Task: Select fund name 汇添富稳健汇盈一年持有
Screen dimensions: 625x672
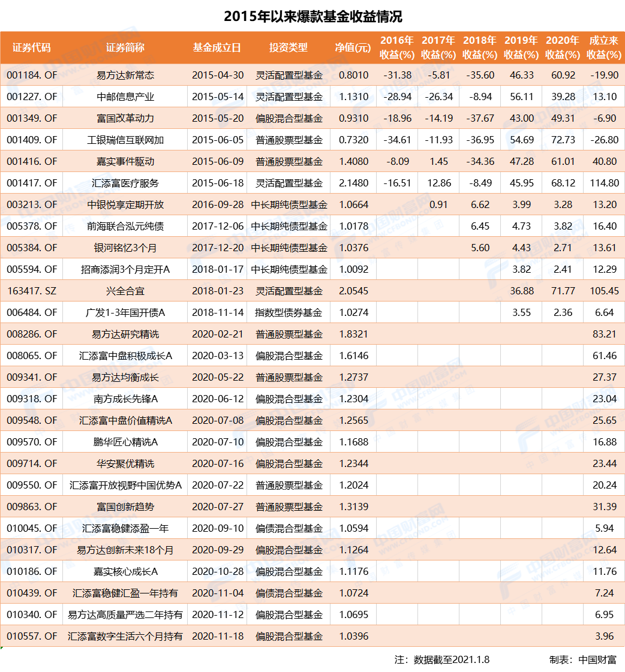Action: pos(125,593)
